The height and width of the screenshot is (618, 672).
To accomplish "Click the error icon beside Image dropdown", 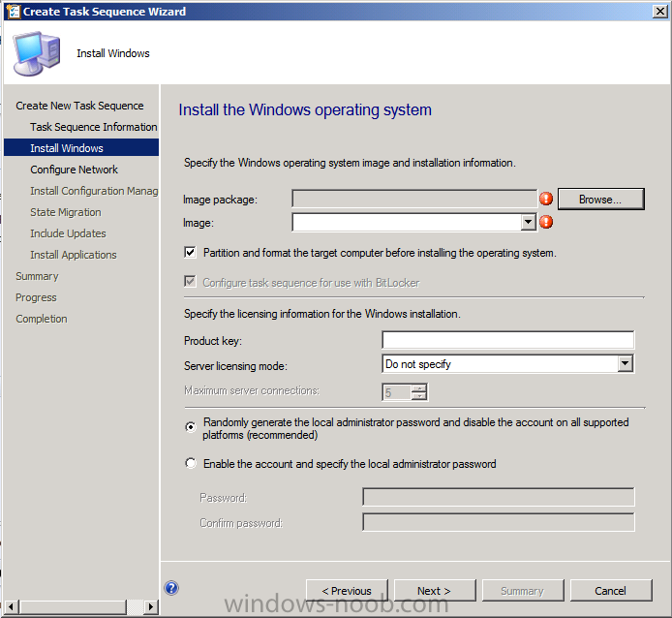I will [546, 222].
